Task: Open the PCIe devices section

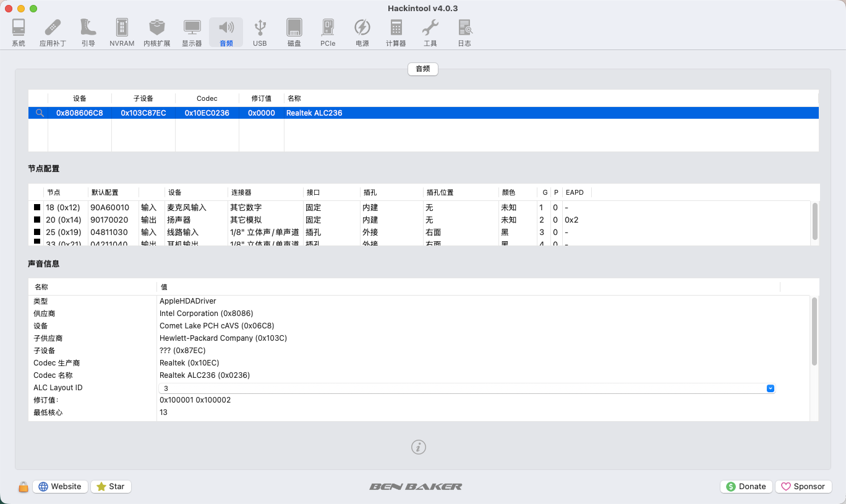Action: coord(328,33)
